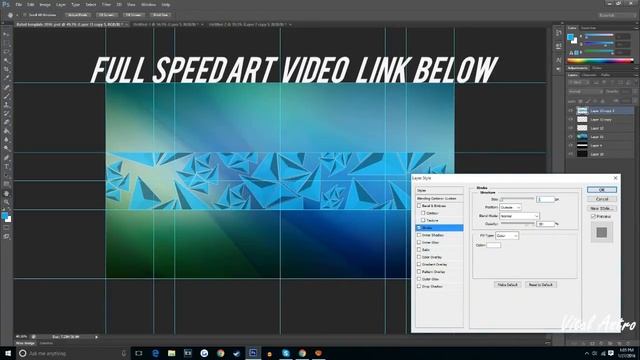Select the Crop tool
Image resolution: width=640 pixels, height=360 pixels.
click(6, 70)
